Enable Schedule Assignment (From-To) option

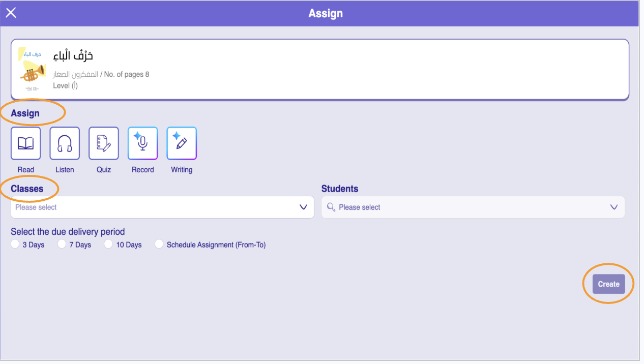click(x=159, y=245)
